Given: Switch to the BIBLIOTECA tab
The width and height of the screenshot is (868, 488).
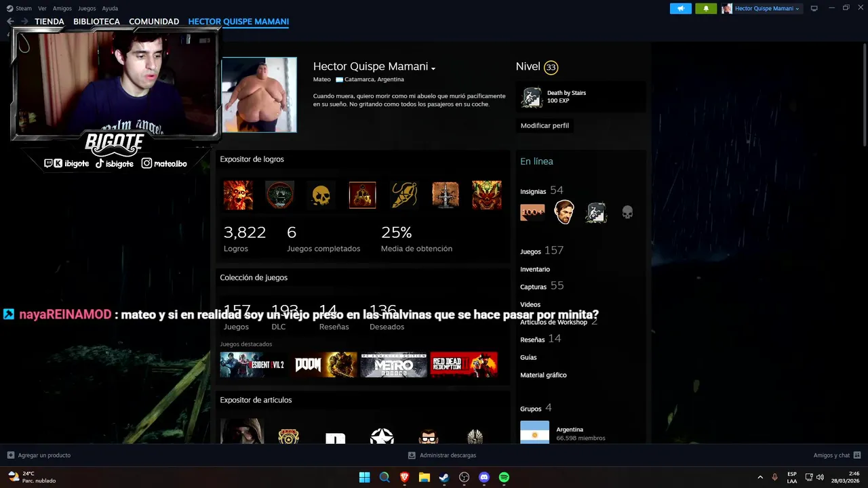Looking at the screenshot, I should click(96, 22).
